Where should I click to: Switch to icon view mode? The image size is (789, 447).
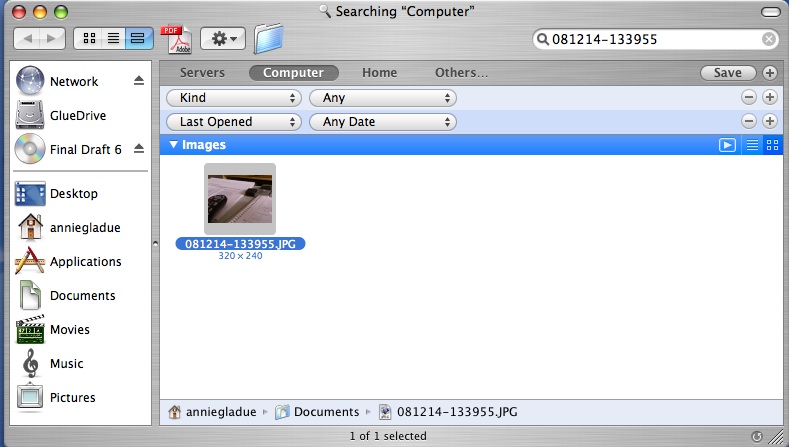click(88, 39)
